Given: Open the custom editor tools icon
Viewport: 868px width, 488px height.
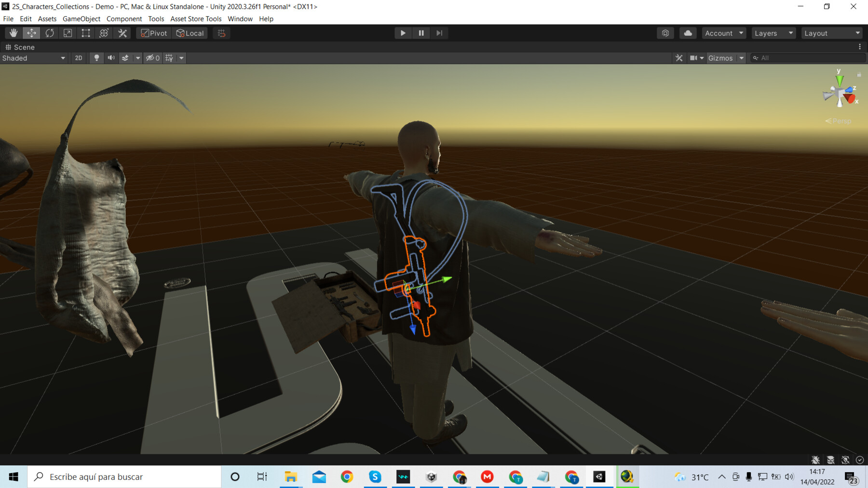Looking at the screenshot, I should coord(122,33).
